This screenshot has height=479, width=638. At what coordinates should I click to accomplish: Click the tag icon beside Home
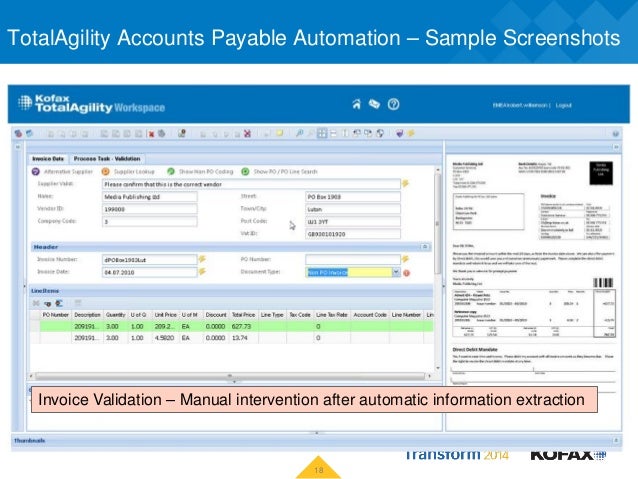[x=374, y=104]
